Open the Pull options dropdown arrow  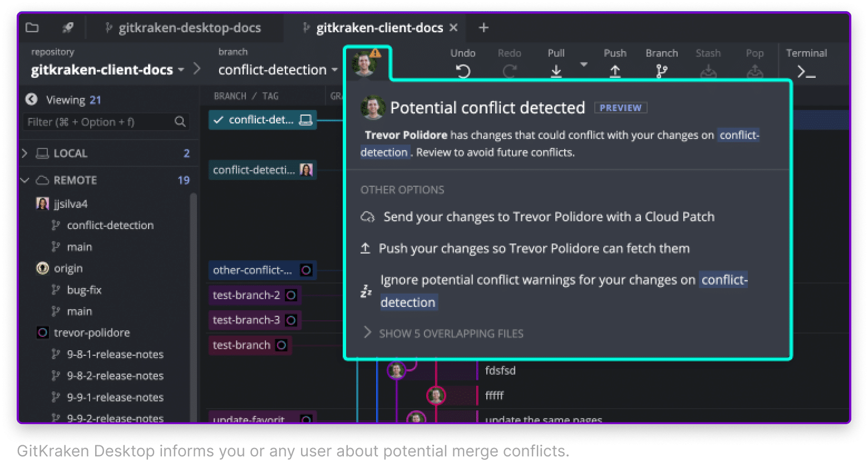[x=584, y=64]
